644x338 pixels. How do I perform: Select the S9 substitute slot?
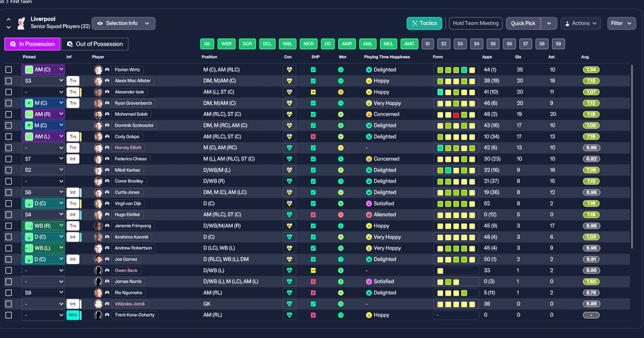(x=558, y=44)
